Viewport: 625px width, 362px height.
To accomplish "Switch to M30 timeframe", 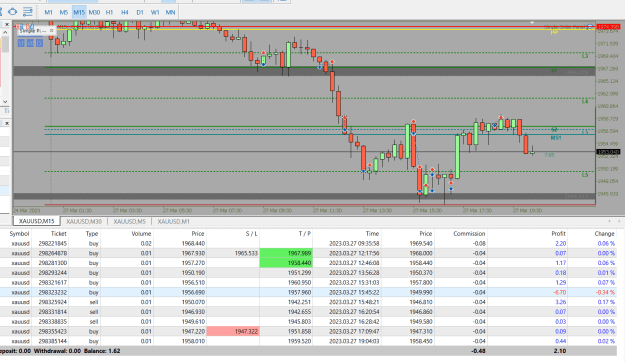I will (x=94, y=12).
